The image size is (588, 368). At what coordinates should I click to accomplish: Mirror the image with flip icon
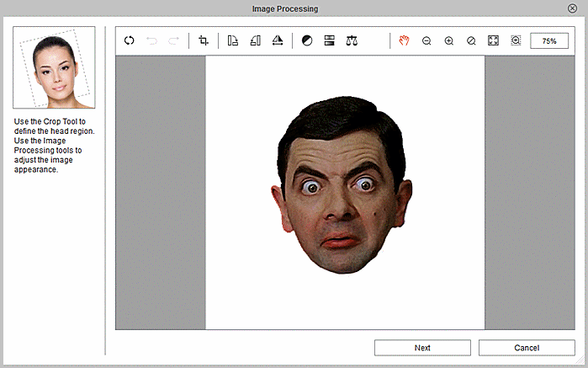[278, 40]
